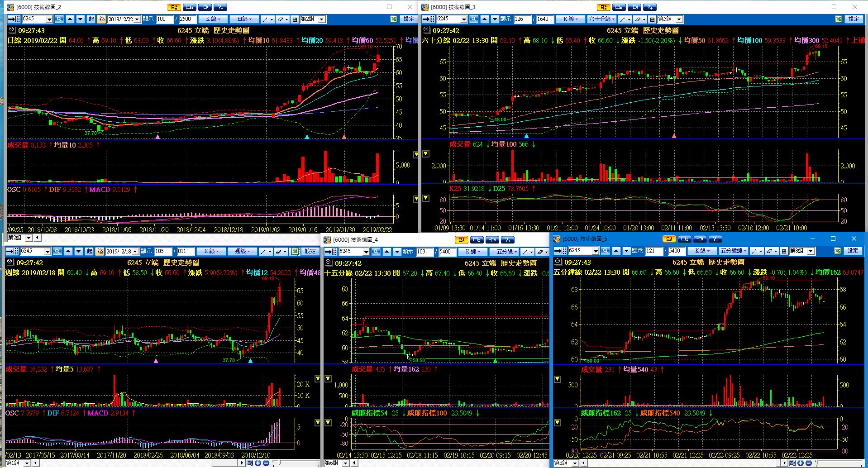Click the up arrow button in 技術線圖_2 toolbar

coord(70,19)
